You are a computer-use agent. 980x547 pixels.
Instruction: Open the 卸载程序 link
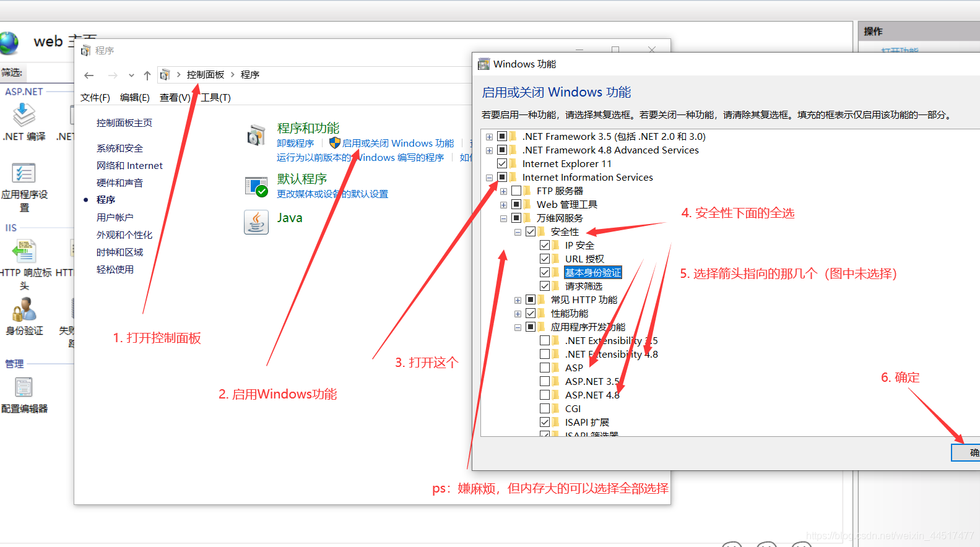[295, 144]
